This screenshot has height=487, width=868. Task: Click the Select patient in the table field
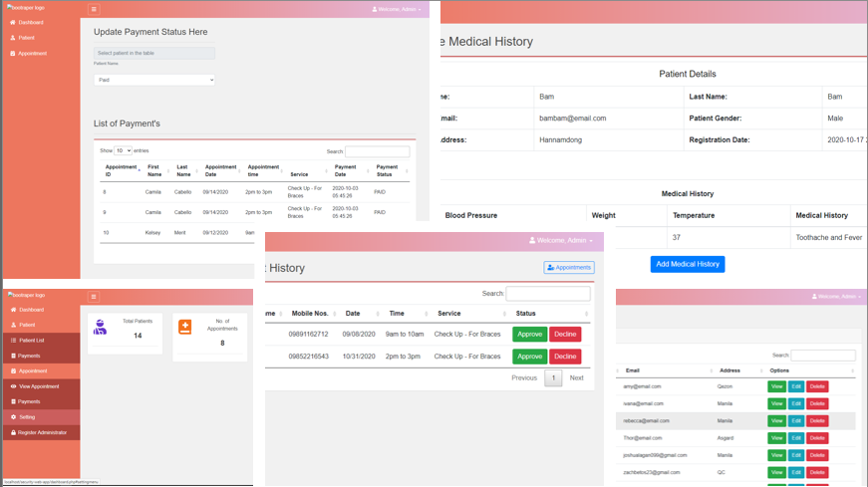154,53
